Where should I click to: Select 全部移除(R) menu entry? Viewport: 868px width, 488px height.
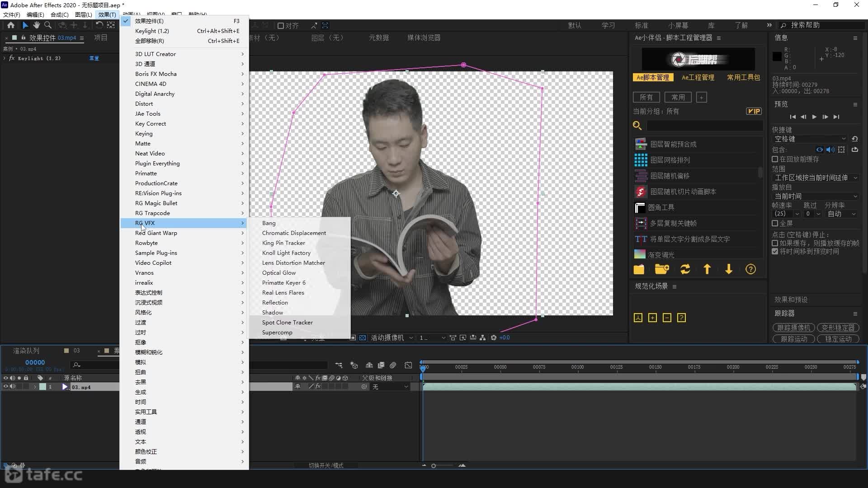point(184,41)
